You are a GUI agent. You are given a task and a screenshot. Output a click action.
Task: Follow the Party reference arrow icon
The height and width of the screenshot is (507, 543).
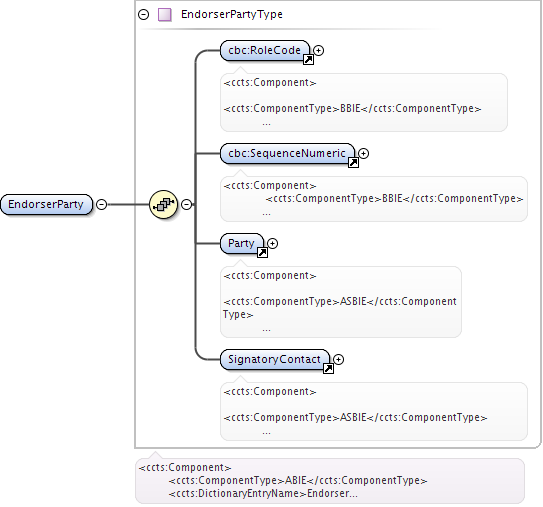(x=262, y=252)
